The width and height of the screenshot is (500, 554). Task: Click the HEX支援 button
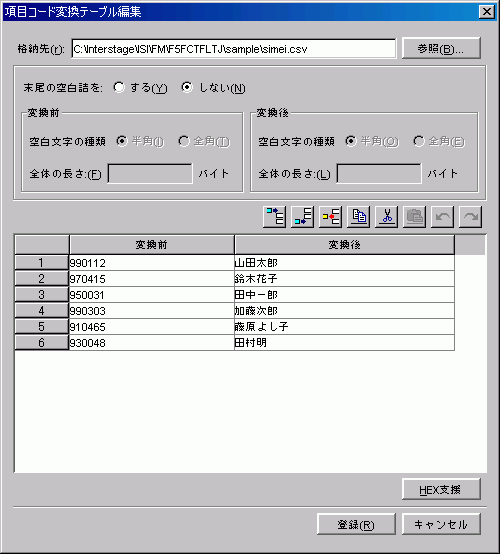(441, 489)
